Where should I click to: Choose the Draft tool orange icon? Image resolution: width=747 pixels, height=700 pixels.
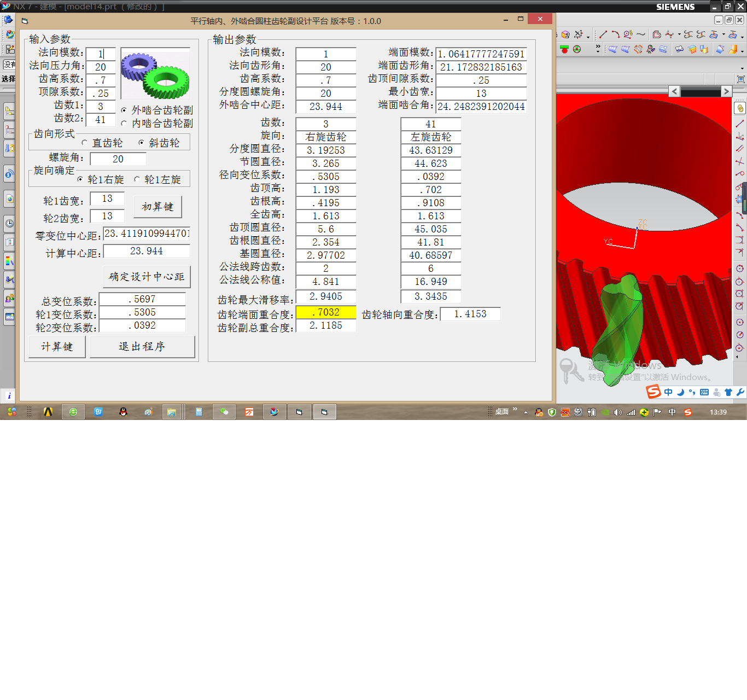point(733,49)
